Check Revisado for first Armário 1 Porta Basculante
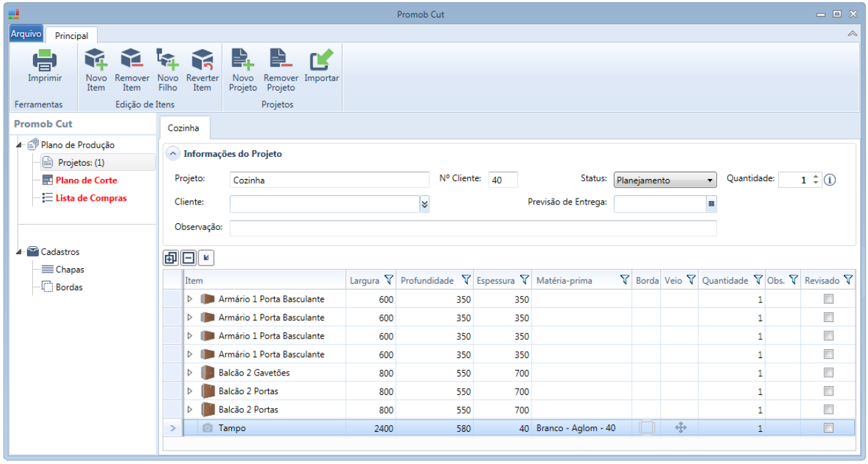 click(x=828, y=299)
